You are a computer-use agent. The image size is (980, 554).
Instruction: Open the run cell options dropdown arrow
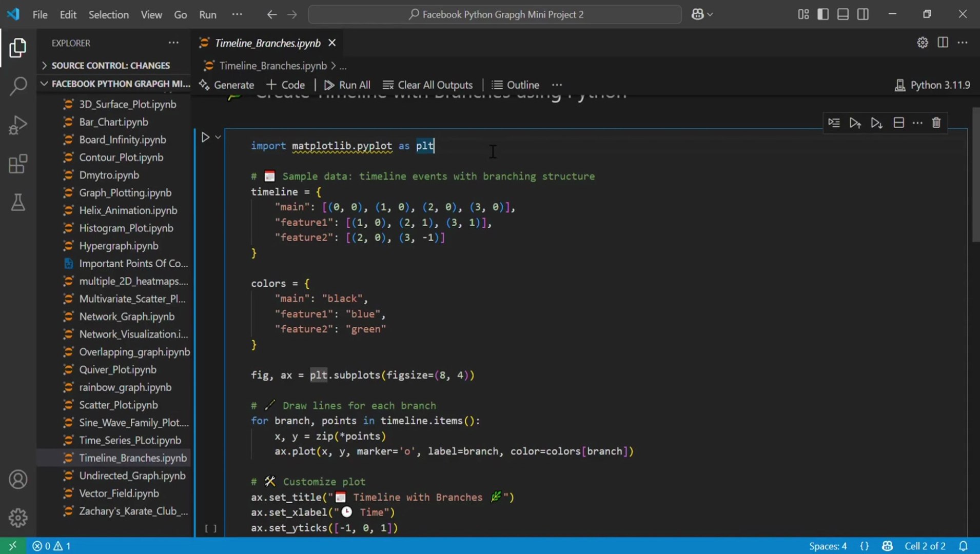[218, 137]
